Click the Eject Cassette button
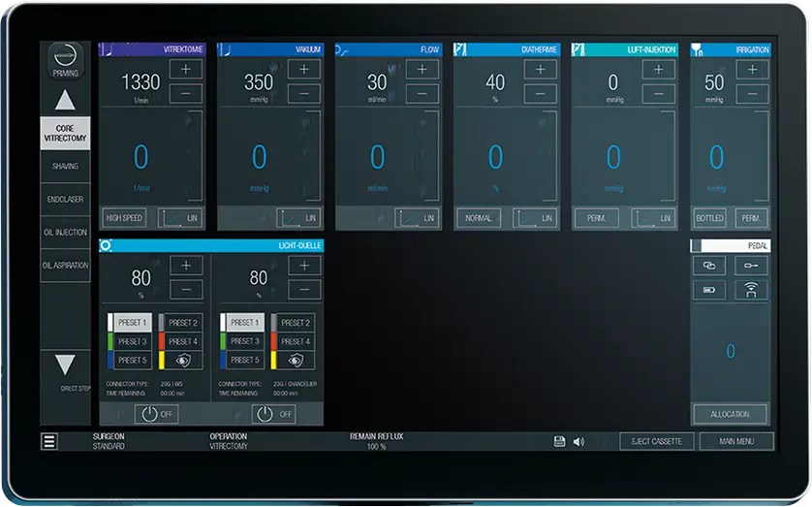 pyautogui.click(x=657, y=442)
